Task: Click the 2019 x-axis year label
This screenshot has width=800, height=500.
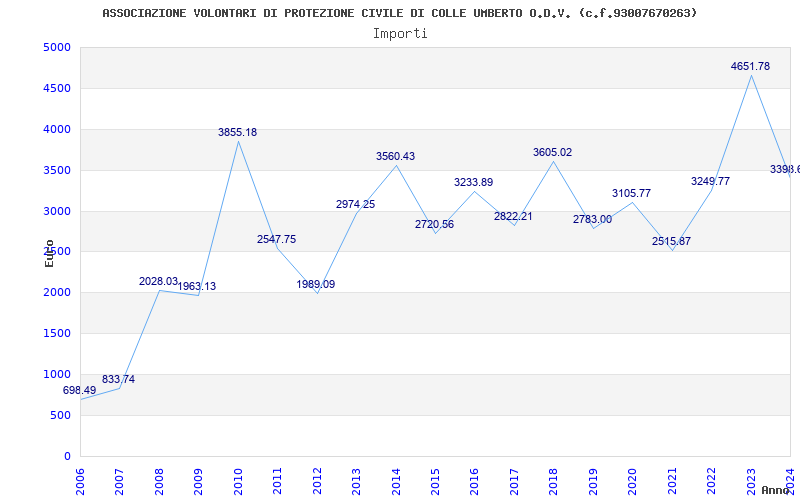Action: click(593, 482)
